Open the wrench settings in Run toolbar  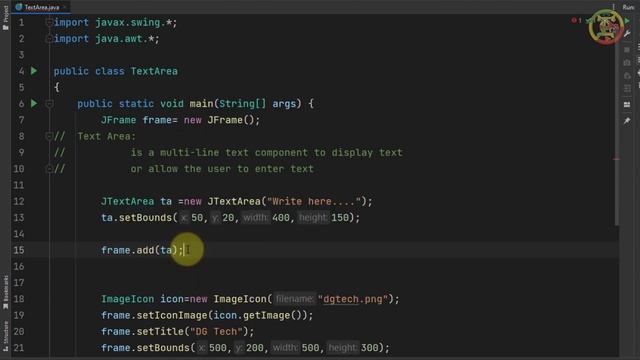(x=627, y=34)
